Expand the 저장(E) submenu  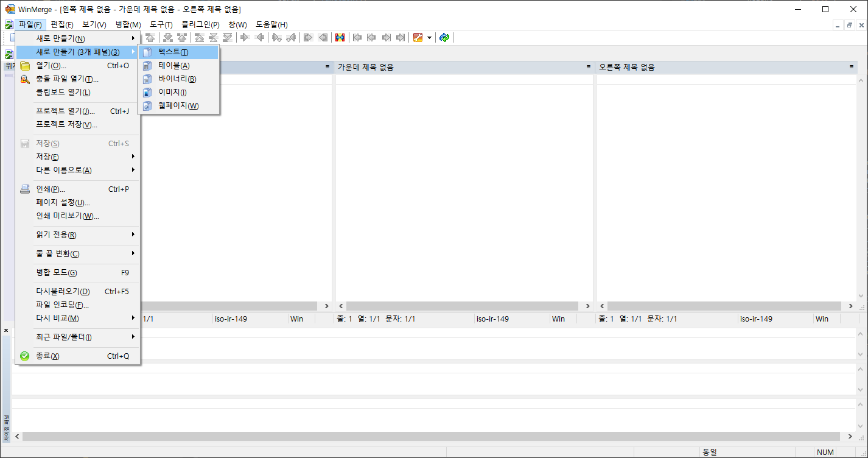click(78, 157)
